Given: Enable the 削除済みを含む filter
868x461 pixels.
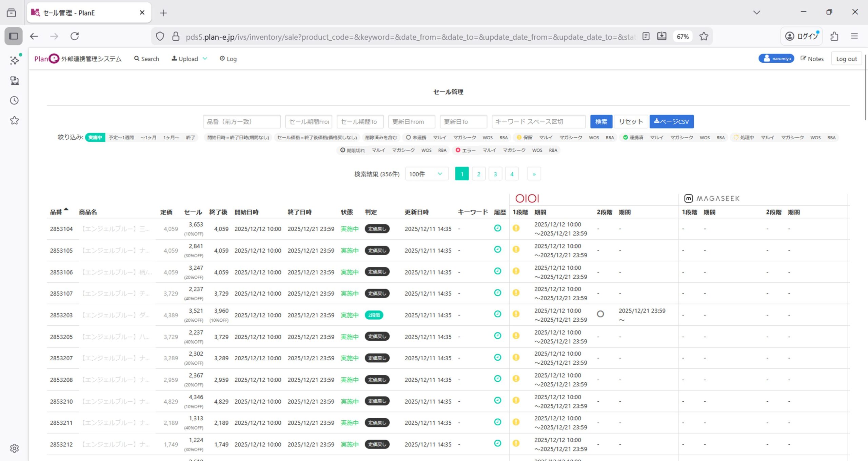Looking at the screenshot, I should point(381,137).
